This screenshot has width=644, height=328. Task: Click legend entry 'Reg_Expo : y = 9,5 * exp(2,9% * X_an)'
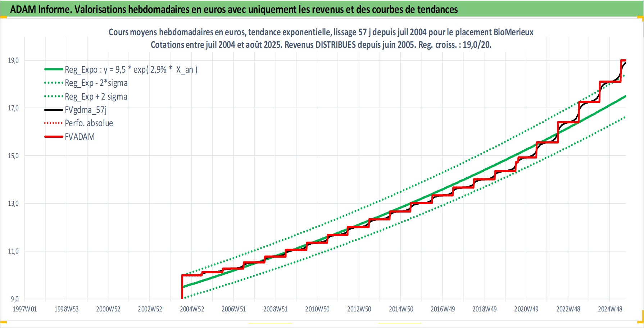(131, 69)
